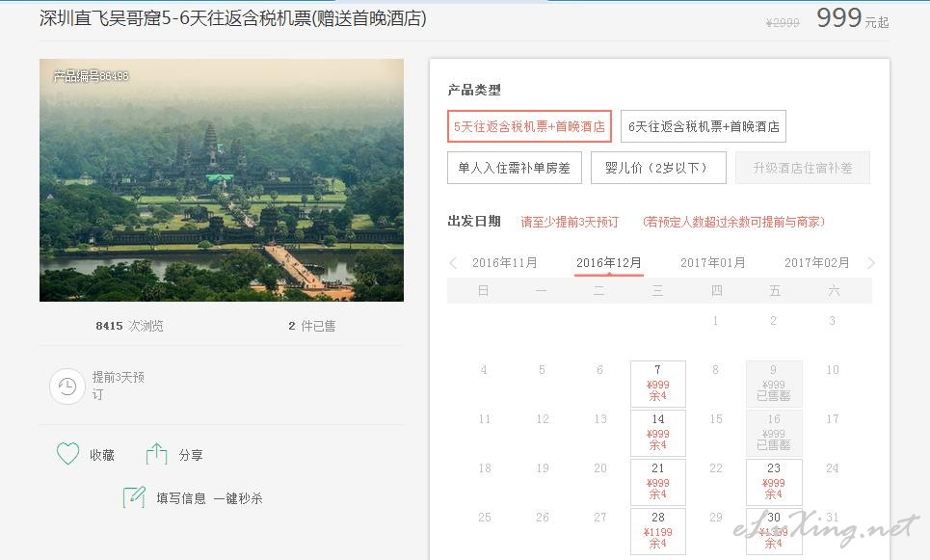Viewport: 930px width, 560px height.
Task: Go to previous months with left chevron
Action: 454,263
